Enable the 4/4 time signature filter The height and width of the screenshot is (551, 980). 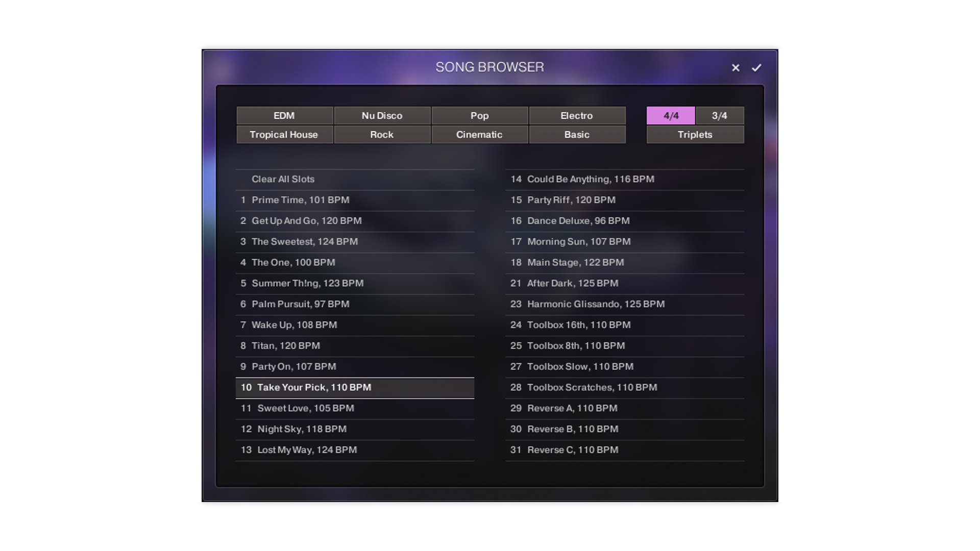pos(671,116)
